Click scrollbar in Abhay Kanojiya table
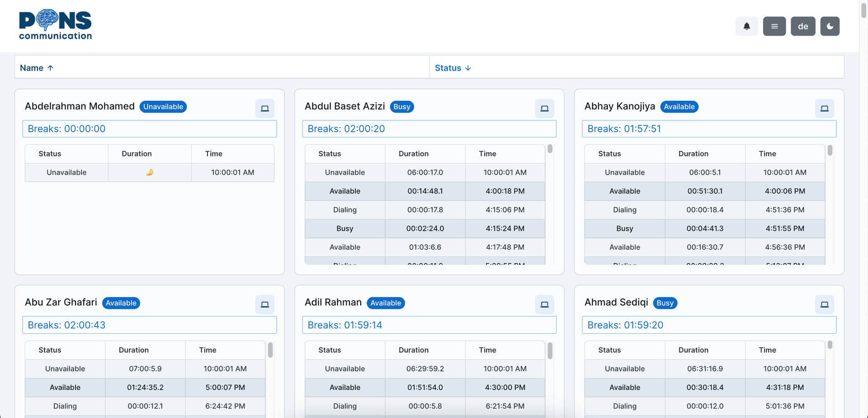The width and height of the screenshot is (868, 418). tap(830, 150)
